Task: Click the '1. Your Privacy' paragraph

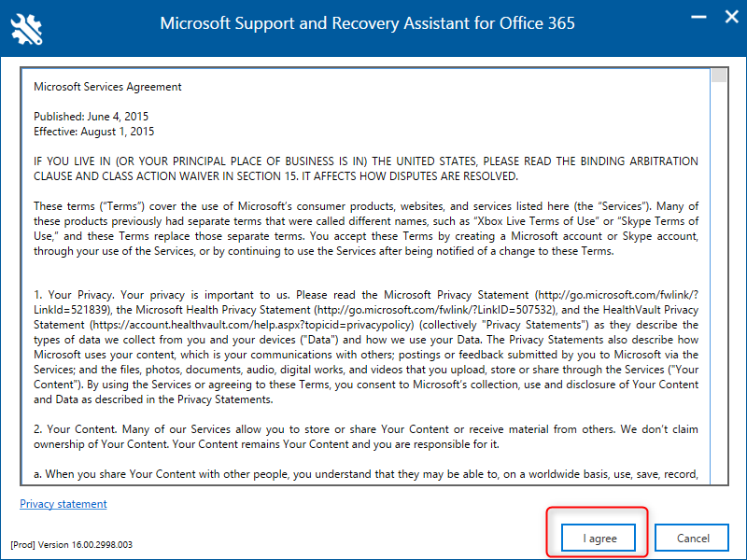Action: point(366,347)
